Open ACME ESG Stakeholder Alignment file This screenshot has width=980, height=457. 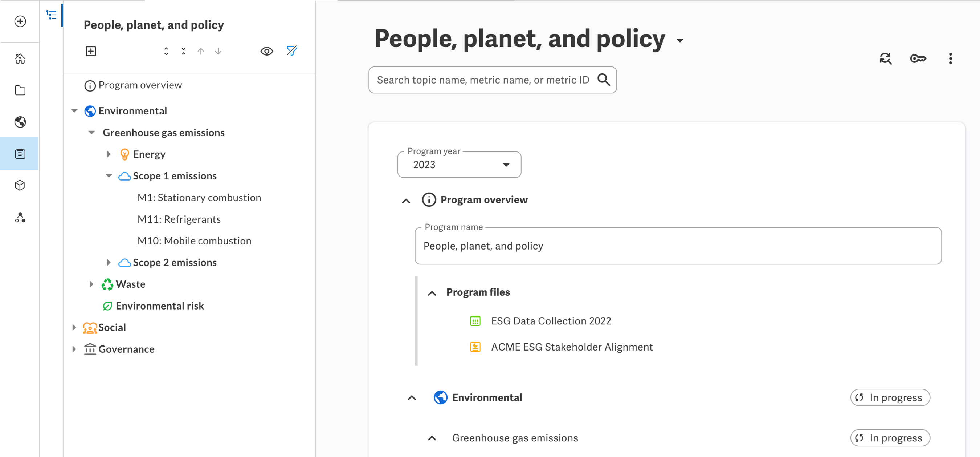(572, 347)
